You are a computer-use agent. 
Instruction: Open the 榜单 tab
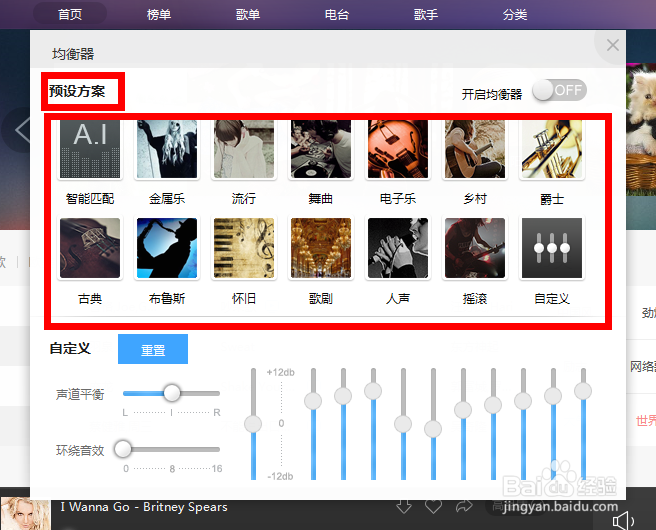(159, 15)
